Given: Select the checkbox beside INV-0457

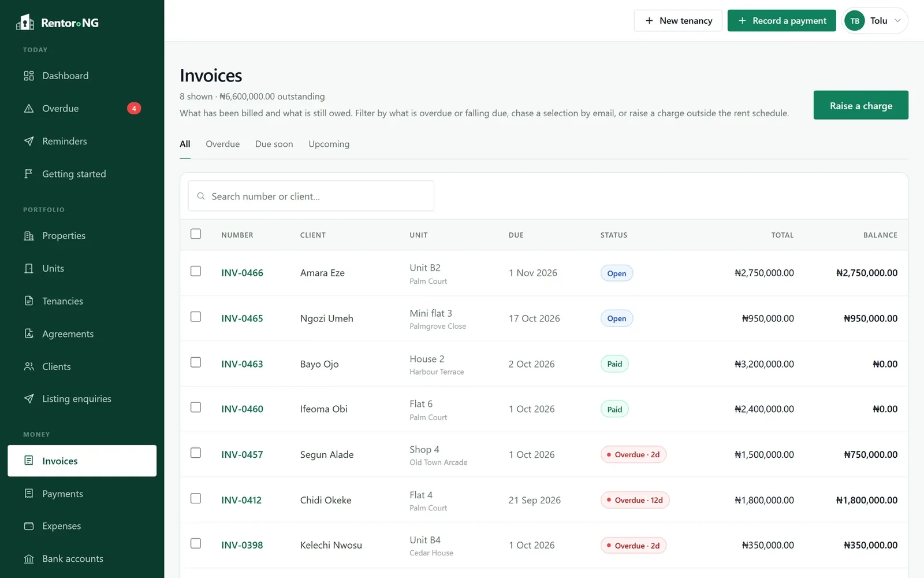Looking at the screenshot, I should (196, 453).
